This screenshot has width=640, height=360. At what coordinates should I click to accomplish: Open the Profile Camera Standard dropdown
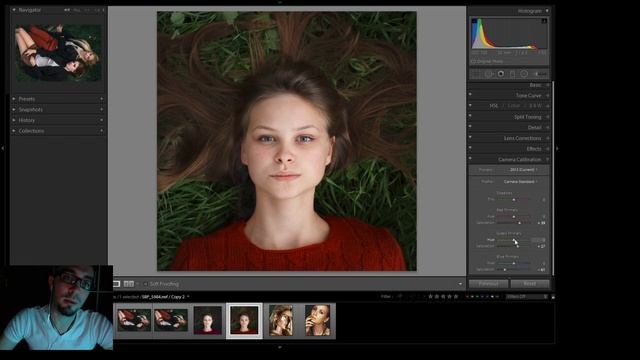point(520,181)
